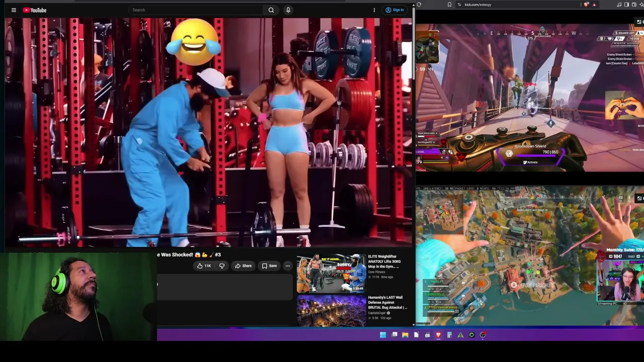Like the video with the thumbs-up button
The width and height of the screenshot is (644, 362).
(x=204, y=266)
